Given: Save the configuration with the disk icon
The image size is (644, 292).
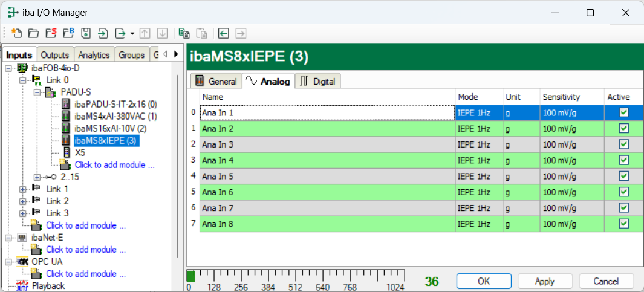Looking at the screenshot, I should coord(85,33).
